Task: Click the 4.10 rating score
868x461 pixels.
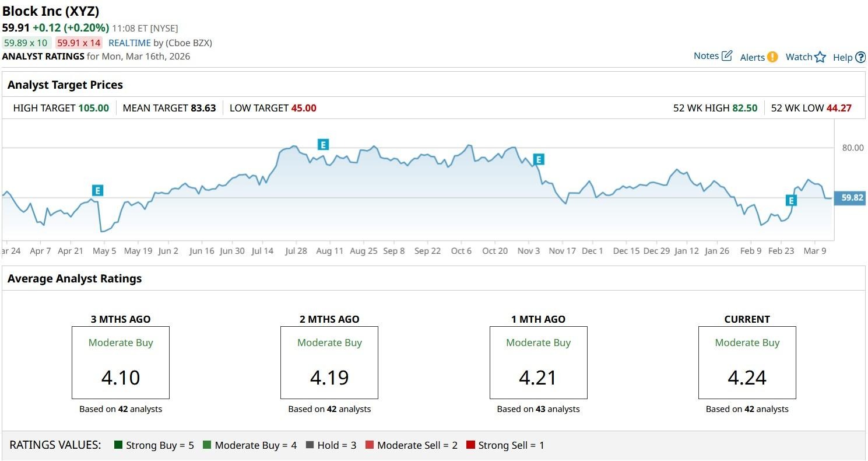Action: [x=121, y=378]
